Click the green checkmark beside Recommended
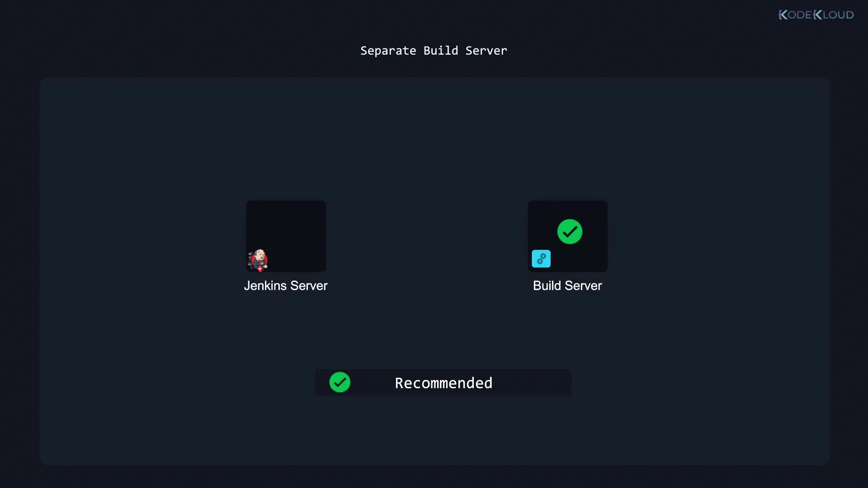The width and height of the screenshot is (868, 488). click(340, 382)
